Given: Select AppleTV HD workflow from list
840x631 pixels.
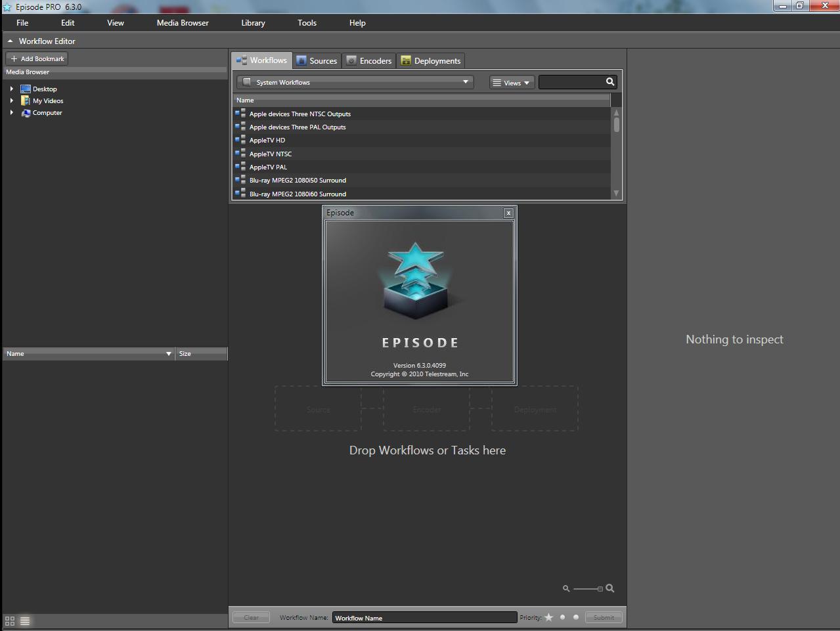Looking at the screenshot, I should [267, 140].
